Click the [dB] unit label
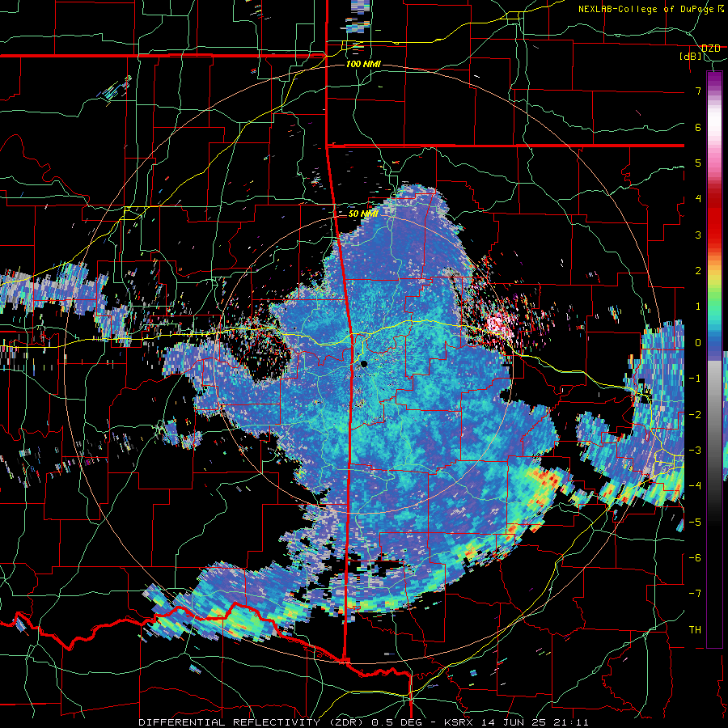The height and width of the screenshot is (728, 728). coord(691,57)
